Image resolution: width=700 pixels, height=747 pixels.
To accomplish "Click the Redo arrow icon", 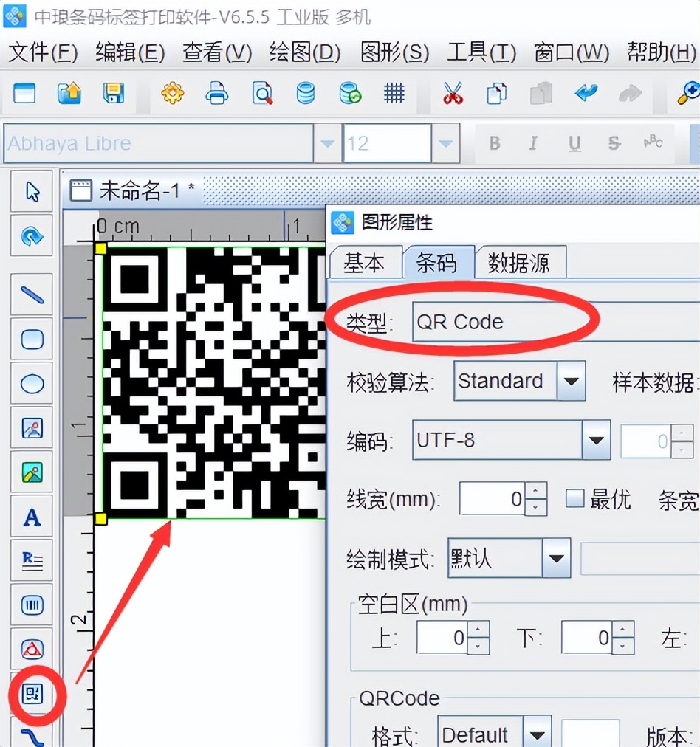I will [630, 93].
